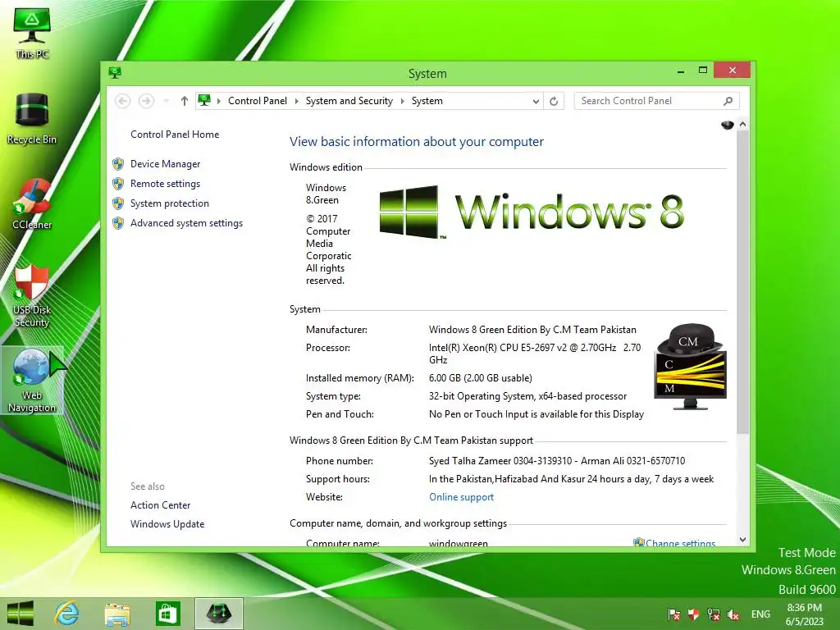Open This PC desktop icon

pyautogui.click(x=32, y=33)
